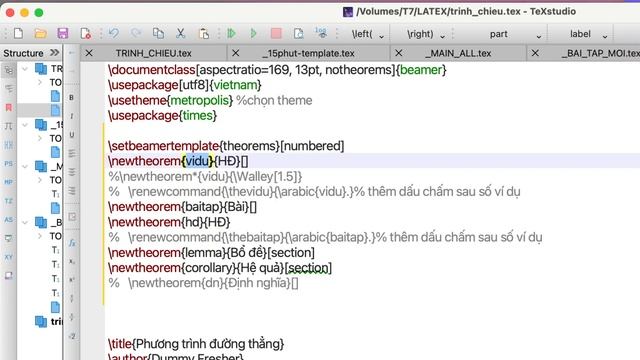
Task: Insert superscript with the x superscript icon
Action: 72,280
